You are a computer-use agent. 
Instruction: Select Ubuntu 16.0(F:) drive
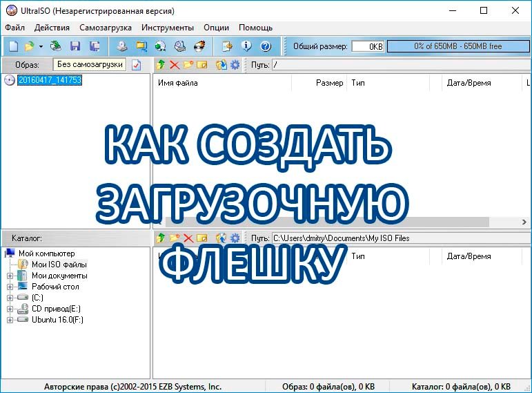click(57, 320)
